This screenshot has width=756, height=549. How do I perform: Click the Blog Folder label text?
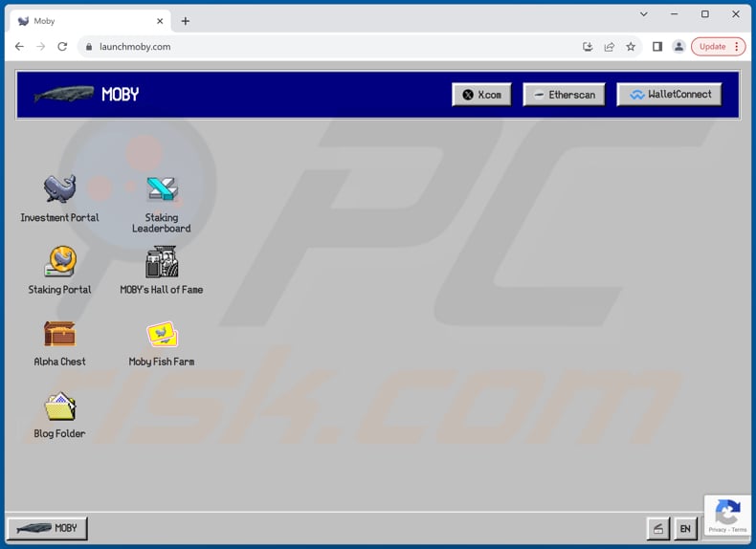(x=59, y=433)
